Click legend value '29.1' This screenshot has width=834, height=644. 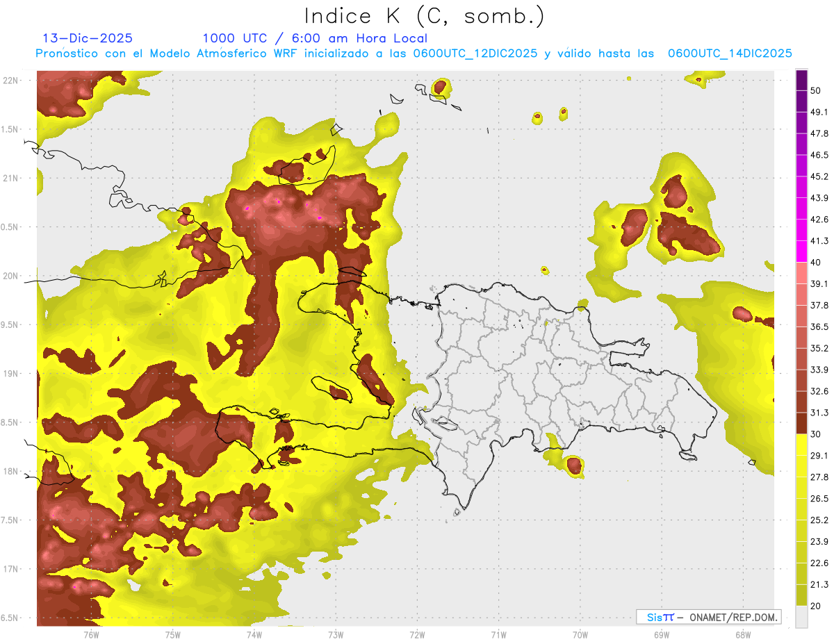coord(819,456)
